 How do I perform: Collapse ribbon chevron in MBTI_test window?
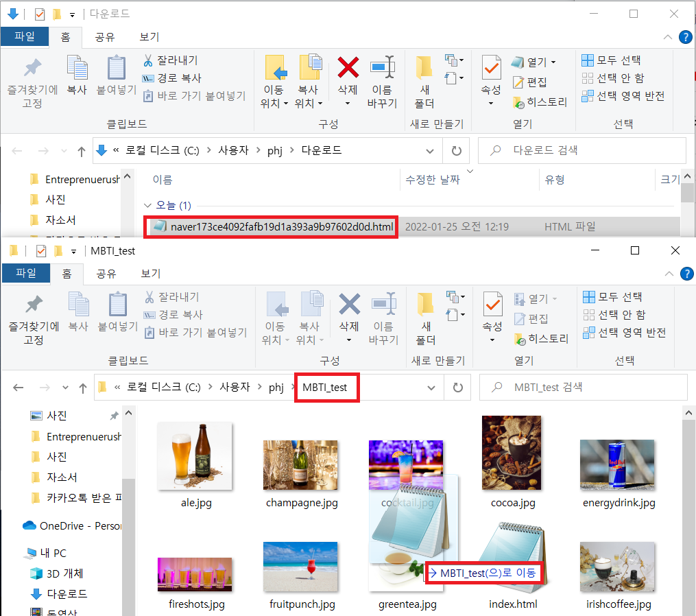(x=669, y=274)
